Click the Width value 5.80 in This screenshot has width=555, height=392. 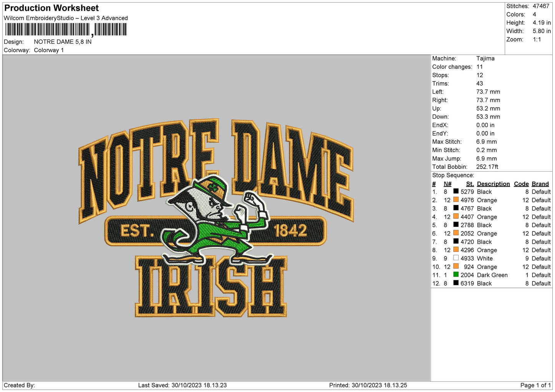(542, 31)
